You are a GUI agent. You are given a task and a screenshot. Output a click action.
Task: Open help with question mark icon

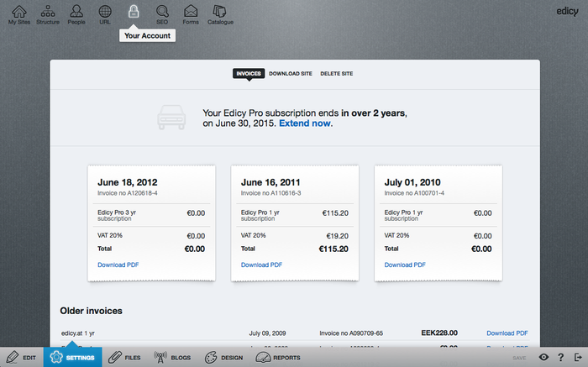(560, 358)
